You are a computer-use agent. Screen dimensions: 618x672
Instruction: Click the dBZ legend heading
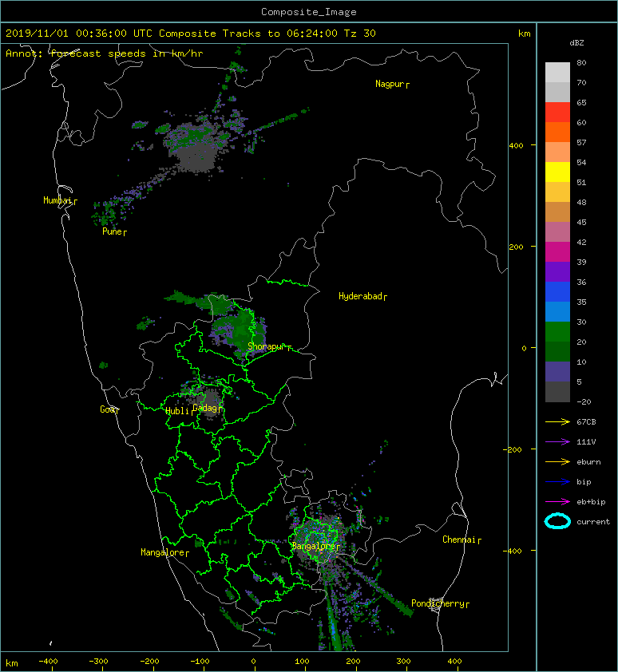[576, 43]
